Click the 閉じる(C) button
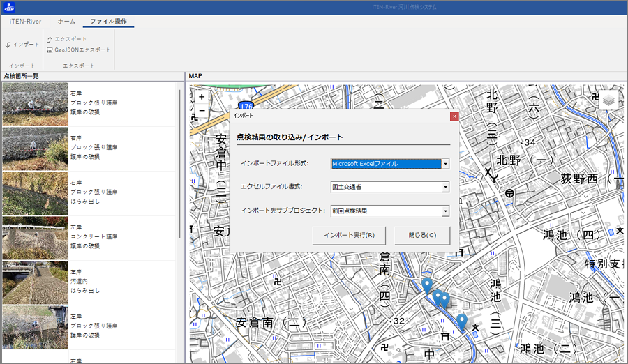Viewport: 628px width, 364px height. pyautogui.click(x=422, y=236)
